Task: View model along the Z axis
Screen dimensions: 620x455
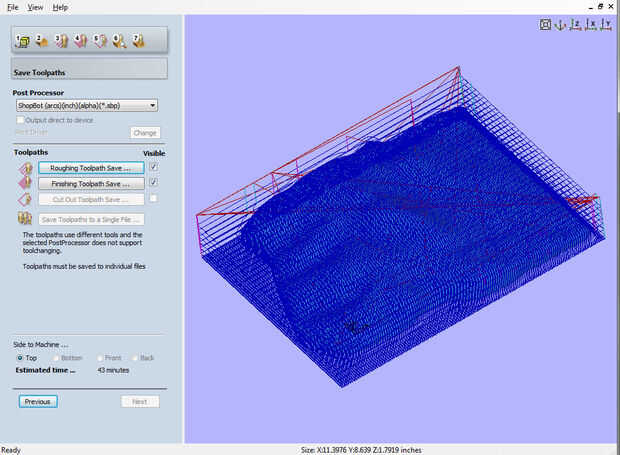Action: point(575,25)
